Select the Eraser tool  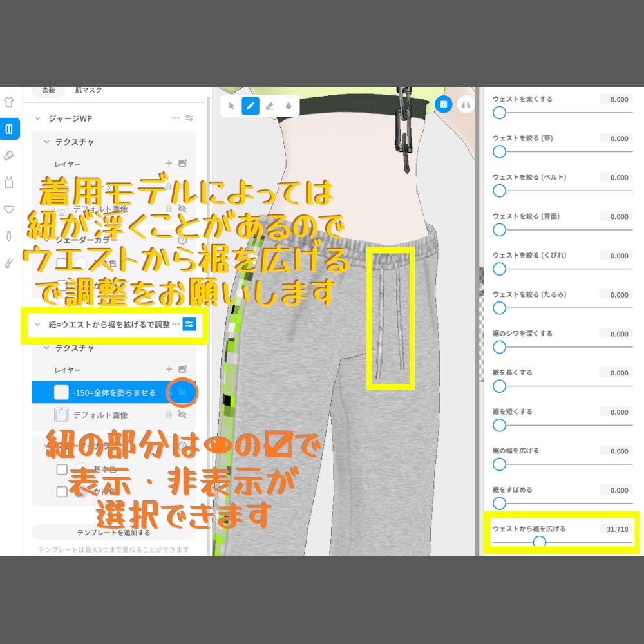[x=270, y=106]
